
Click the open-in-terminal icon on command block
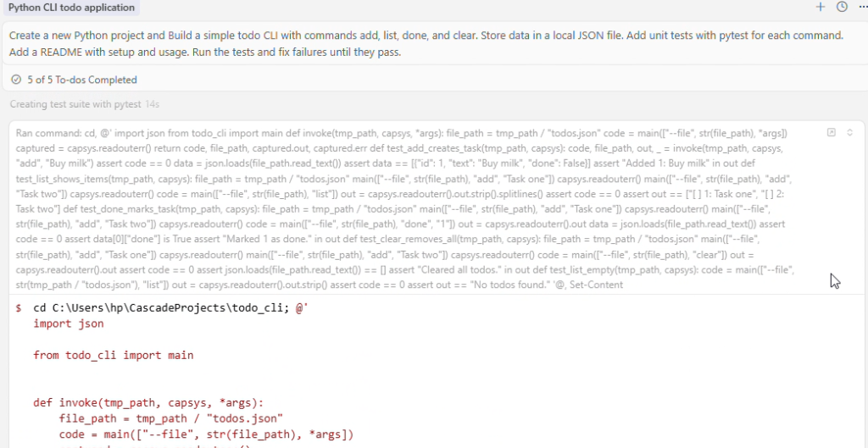832,132
